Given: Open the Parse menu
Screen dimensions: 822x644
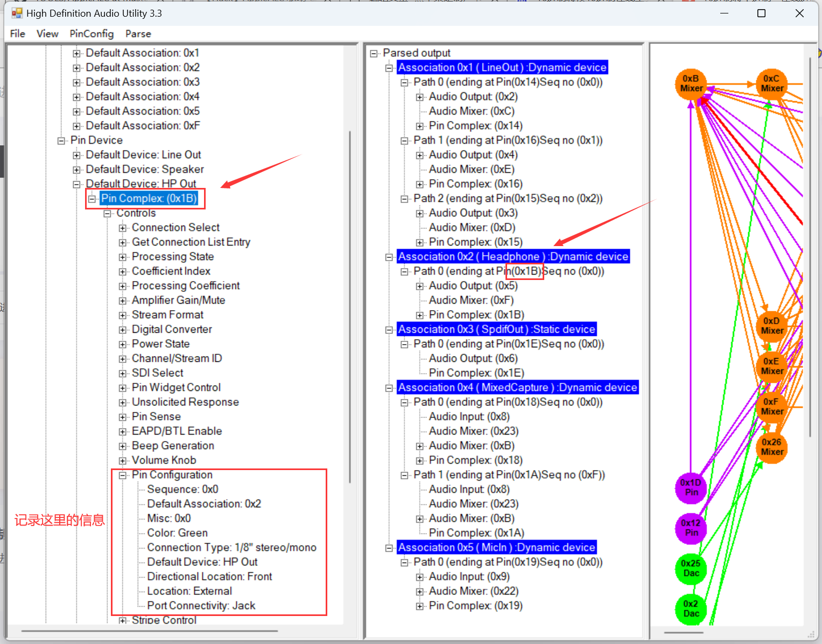Looking at the screenshot, I should tap(138, 34).
